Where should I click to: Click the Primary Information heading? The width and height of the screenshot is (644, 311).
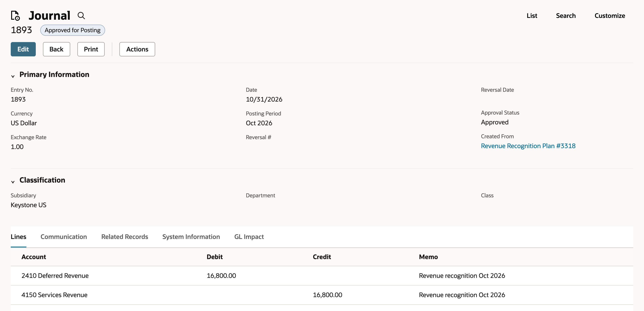click(54, 75)
